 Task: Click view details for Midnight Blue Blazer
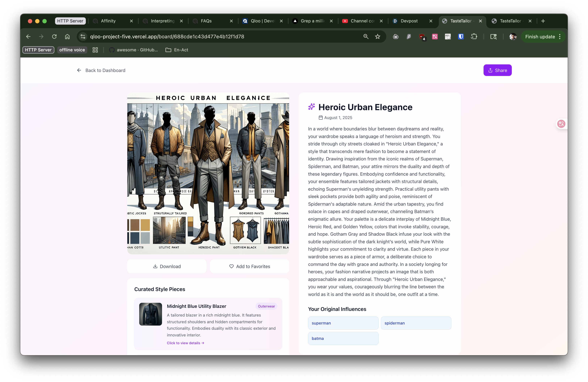coord(185,343)
